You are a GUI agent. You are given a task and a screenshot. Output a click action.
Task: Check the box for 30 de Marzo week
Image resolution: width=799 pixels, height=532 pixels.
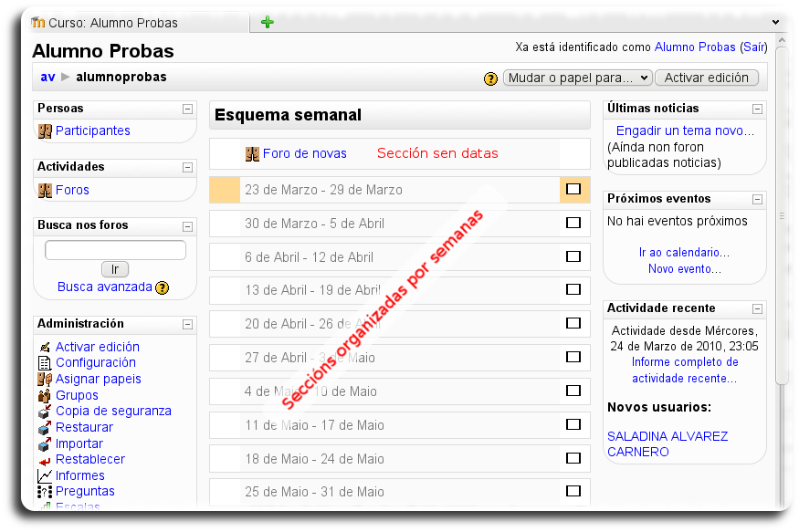pos(575,223)
